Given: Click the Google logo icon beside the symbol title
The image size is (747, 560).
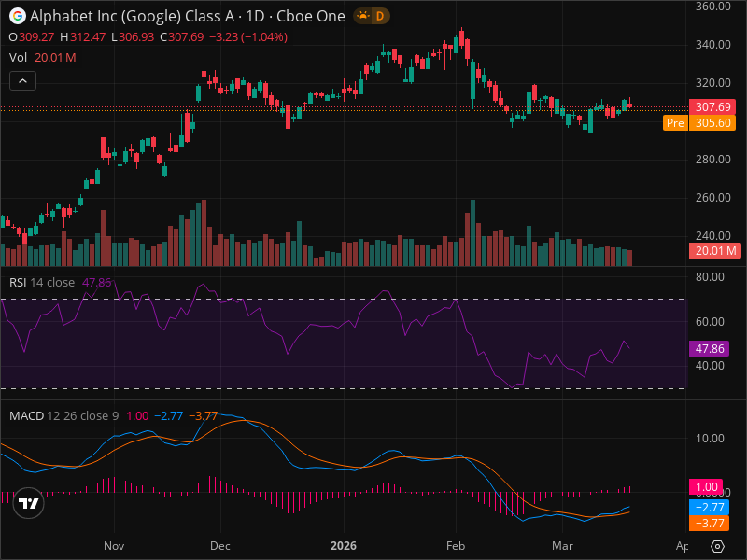Looking at the screenshot, I should click(x=18, y=16).
